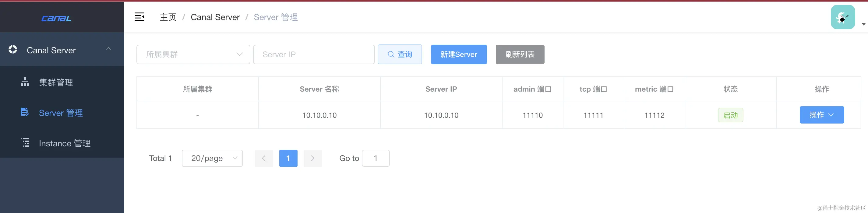Click the metric 端口 column header

655,89
